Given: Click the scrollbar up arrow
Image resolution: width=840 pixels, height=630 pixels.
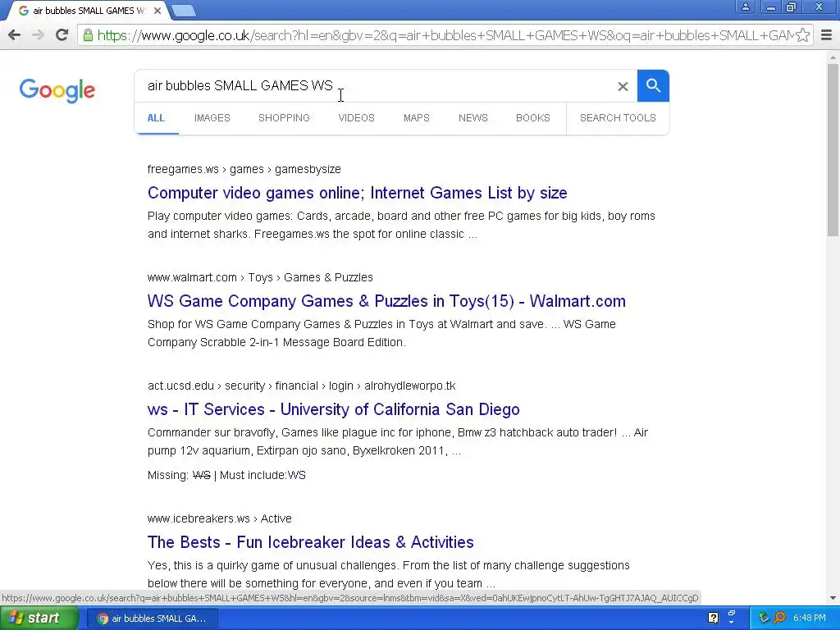Looking at the screenshot, I should [x=833, y=57].
